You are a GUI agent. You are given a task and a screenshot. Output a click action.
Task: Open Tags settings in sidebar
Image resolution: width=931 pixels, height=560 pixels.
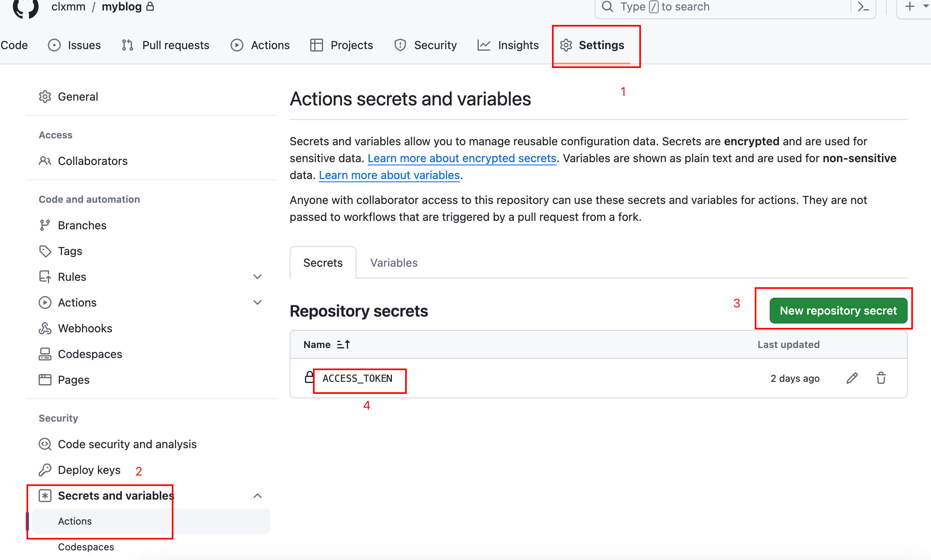click(70, 251)
